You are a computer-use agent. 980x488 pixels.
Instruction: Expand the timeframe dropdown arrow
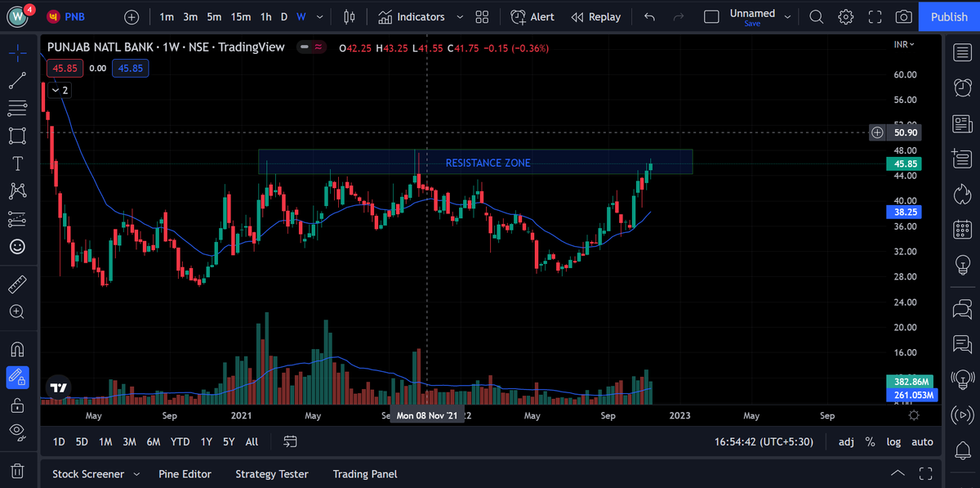pyautogui.click(x=319, y=17)
